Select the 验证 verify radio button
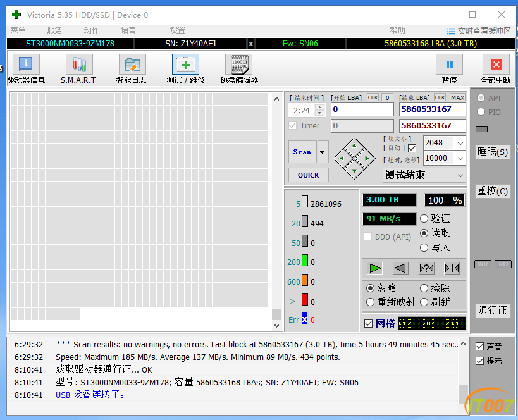The image size is (518, 420). 423,218
